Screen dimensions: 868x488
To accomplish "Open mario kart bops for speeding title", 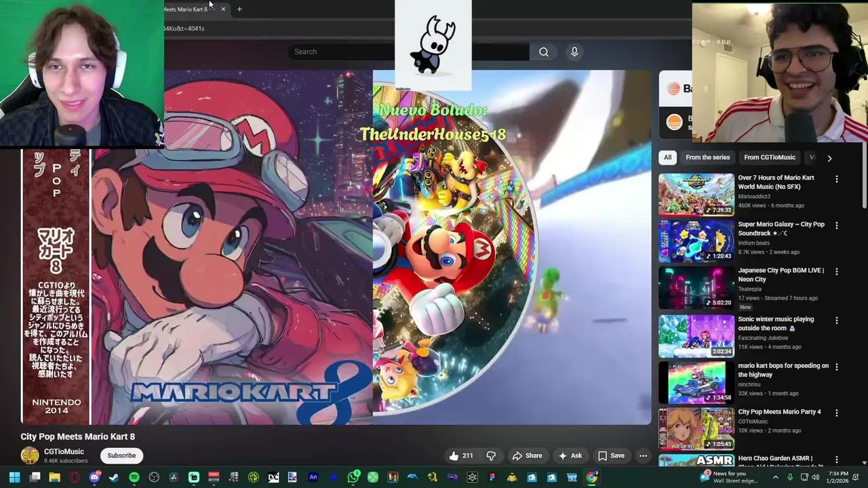I will pyautogui.click(x=783, y=369).
